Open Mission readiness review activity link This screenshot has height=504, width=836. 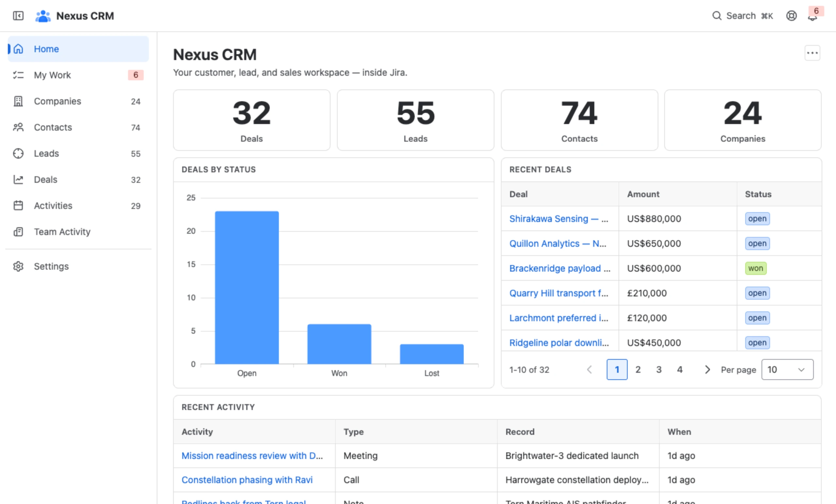252,455
